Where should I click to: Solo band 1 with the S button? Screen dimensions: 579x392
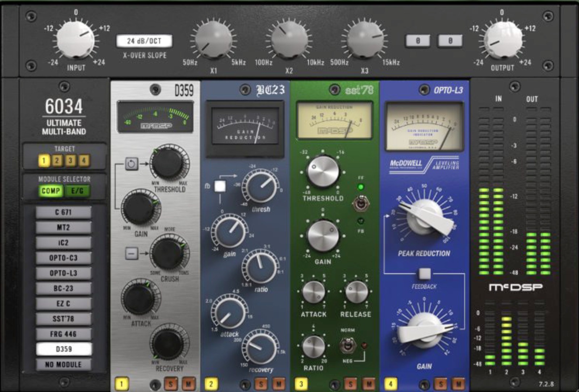coord(171,384)
